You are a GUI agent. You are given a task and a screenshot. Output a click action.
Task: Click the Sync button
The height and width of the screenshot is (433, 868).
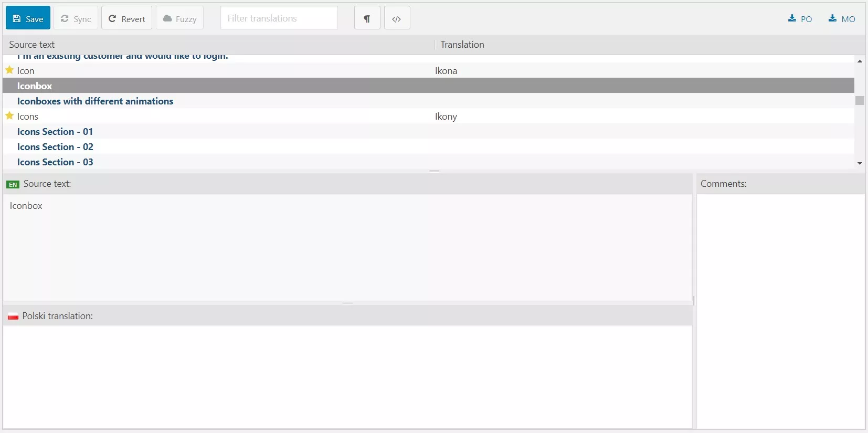tap(76, 18)
